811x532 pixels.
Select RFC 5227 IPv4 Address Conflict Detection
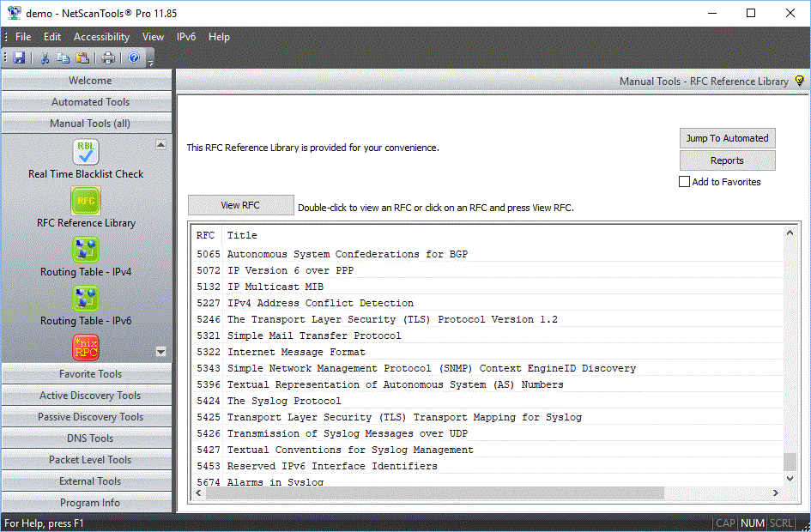pos(487,303)
